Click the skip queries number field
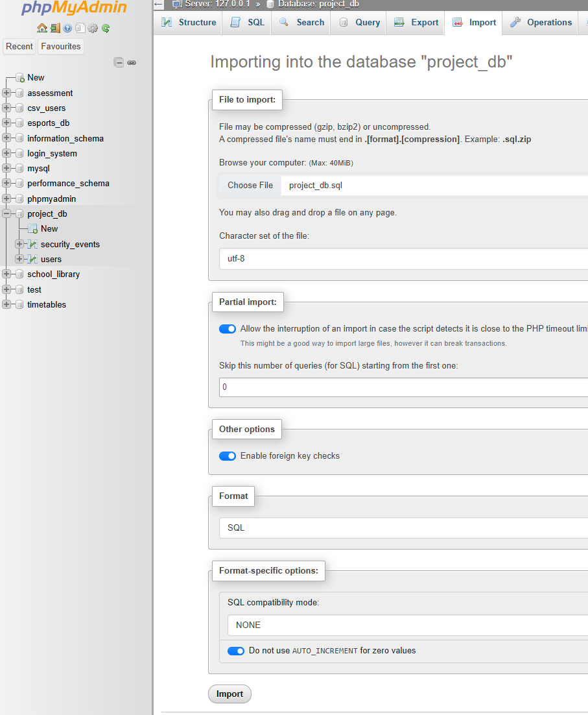Viewport: 588px width, 715px height. [403, 387]
